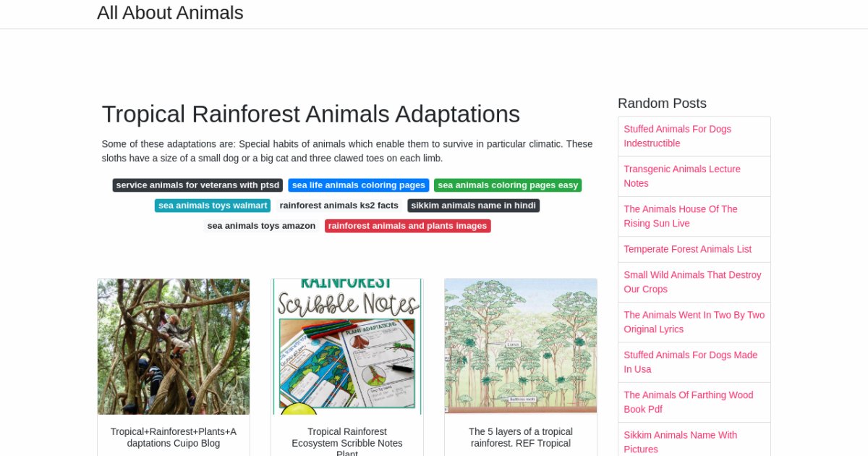Viewport: 868px width, 456px height.
Task: Select the 'rainforest animals ks2 facts' tag
Action: coord(339,206)
